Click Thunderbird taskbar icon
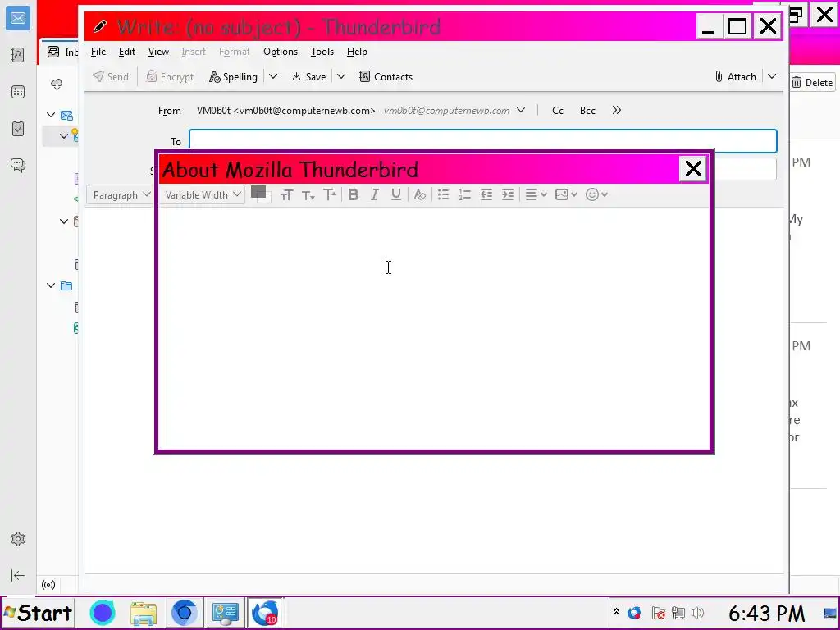The width and height of the screenshot is (840, 630). pyautogui.click(x=265, y=613)
